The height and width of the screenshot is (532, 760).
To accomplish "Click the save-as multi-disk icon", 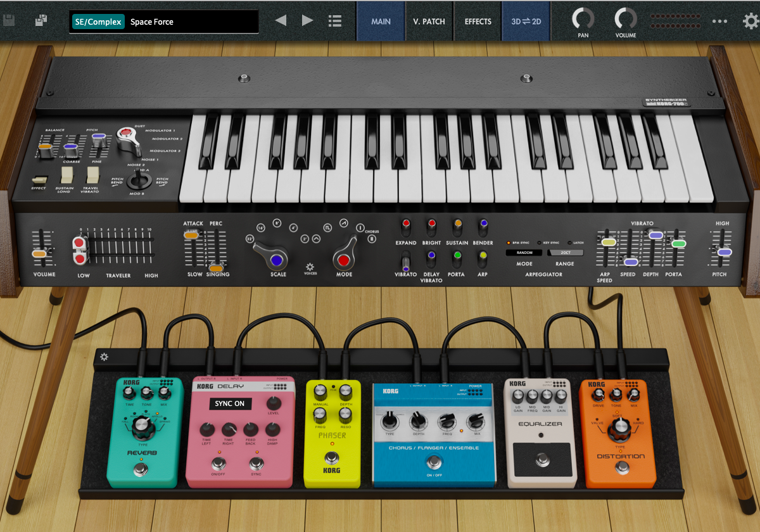I will [x=41, y=21].
